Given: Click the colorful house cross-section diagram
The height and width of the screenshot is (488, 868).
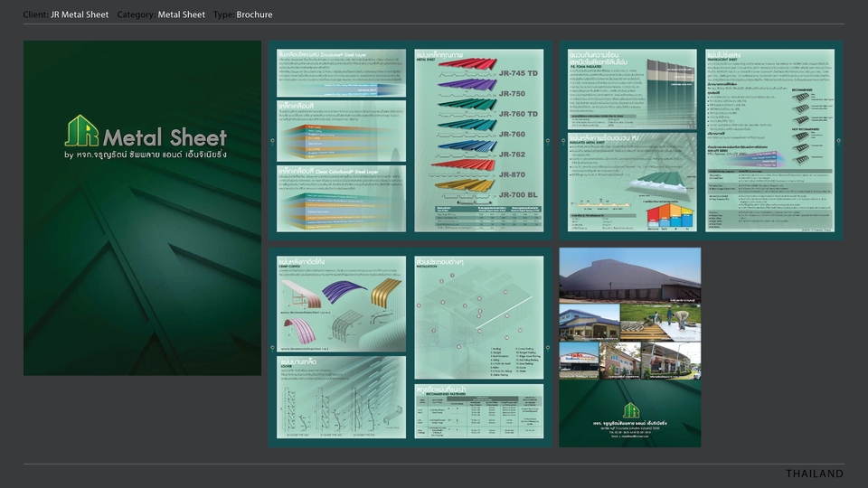Looking at the screenshot, I should (x=670, y=216).
